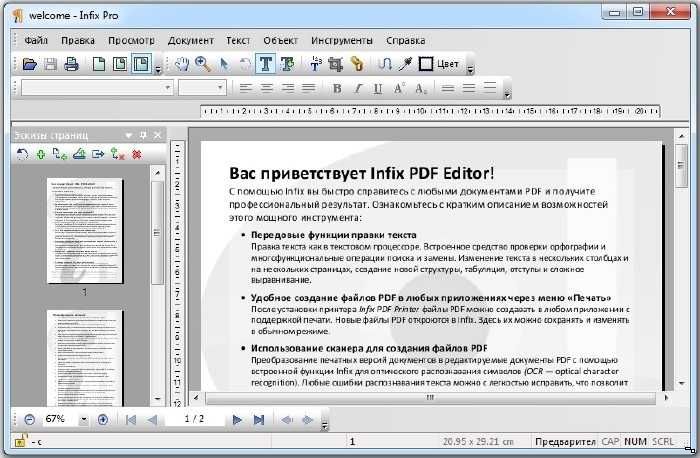This screenshot has height=458, width=700.
Task: Open the font size dropdown
Action: [221, 88]
